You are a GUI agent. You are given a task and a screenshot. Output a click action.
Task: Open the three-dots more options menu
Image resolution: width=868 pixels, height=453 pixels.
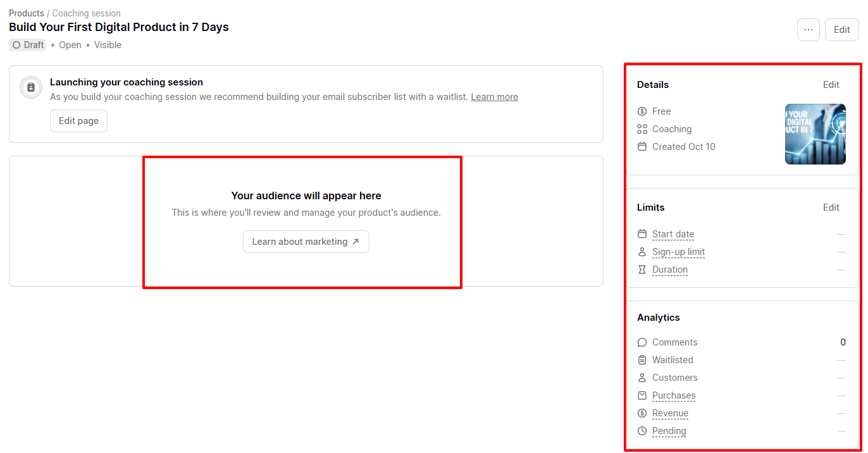click(809, 30)
